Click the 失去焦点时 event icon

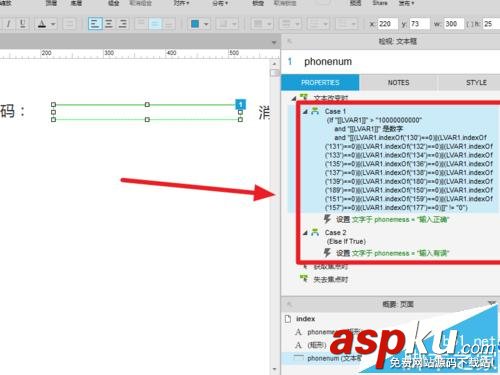pos(304,278)
